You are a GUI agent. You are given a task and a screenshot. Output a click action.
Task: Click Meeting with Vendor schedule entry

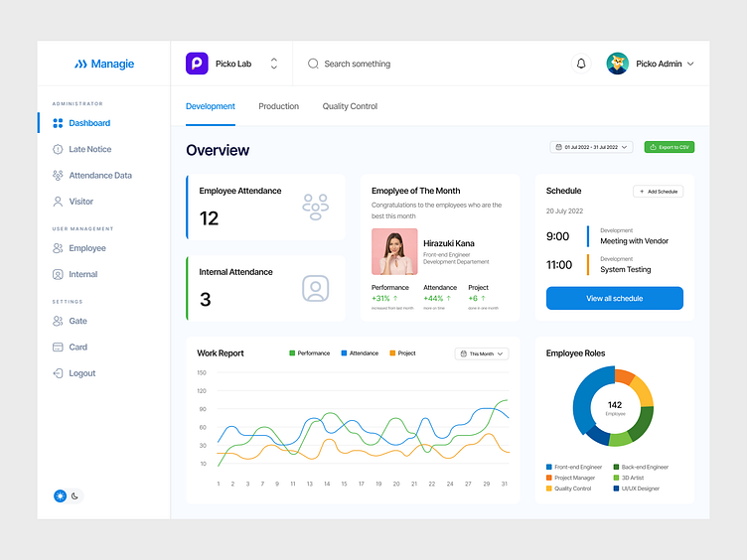pyautogui.click(x=615, y=236)
